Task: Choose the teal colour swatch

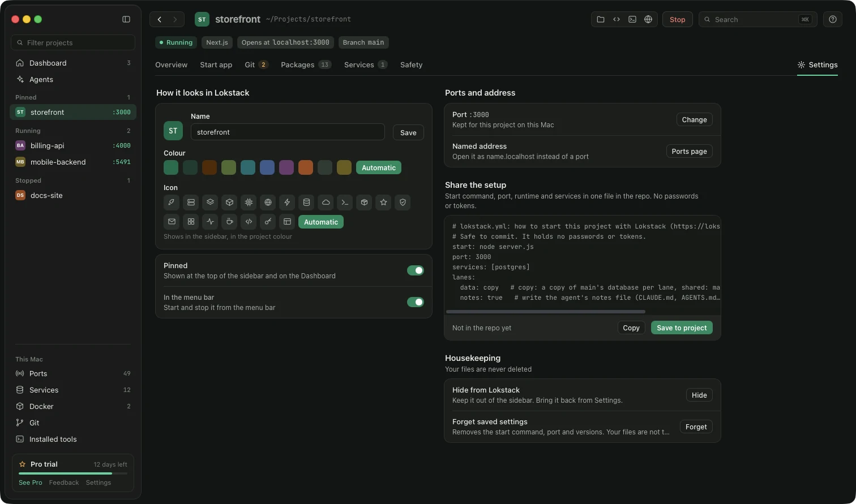Action: tap(248, 167)
